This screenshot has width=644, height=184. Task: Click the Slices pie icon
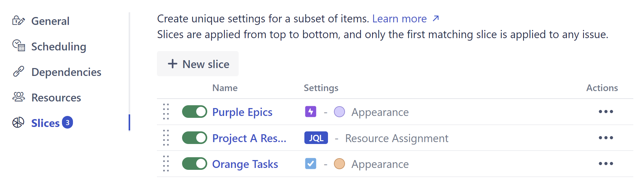(x=18, y=123)
